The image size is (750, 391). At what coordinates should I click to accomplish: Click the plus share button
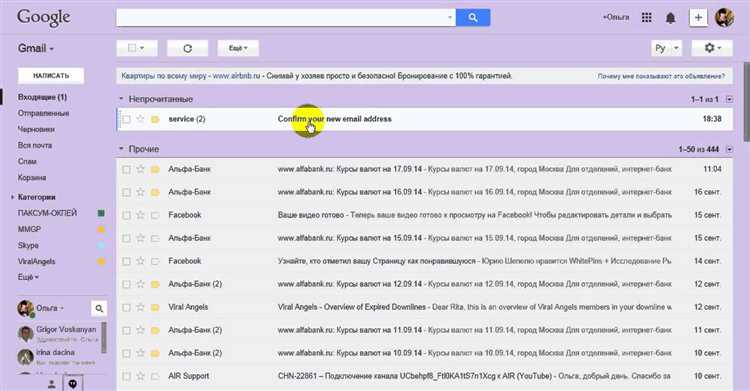[x=698, y=18]
